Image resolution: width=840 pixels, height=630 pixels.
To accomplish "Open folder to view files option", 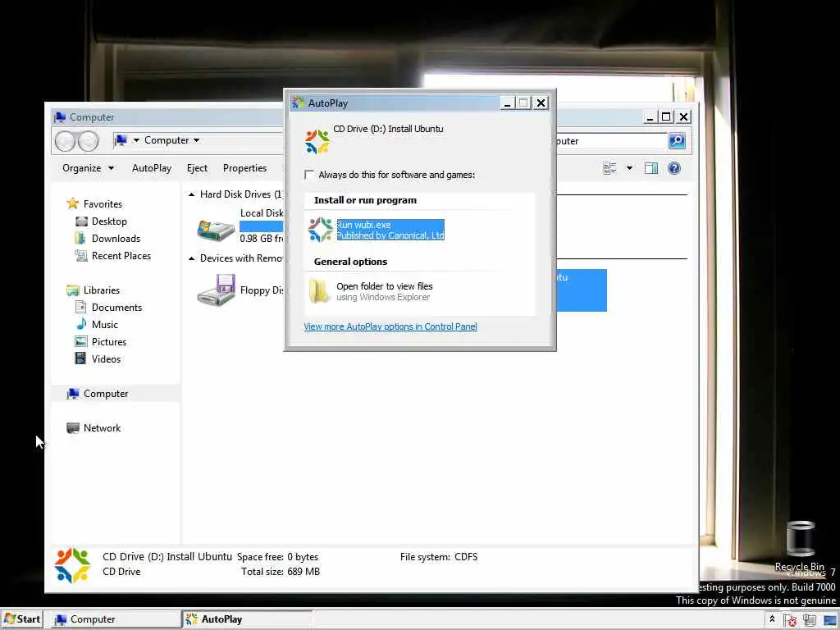I will 384,291.
